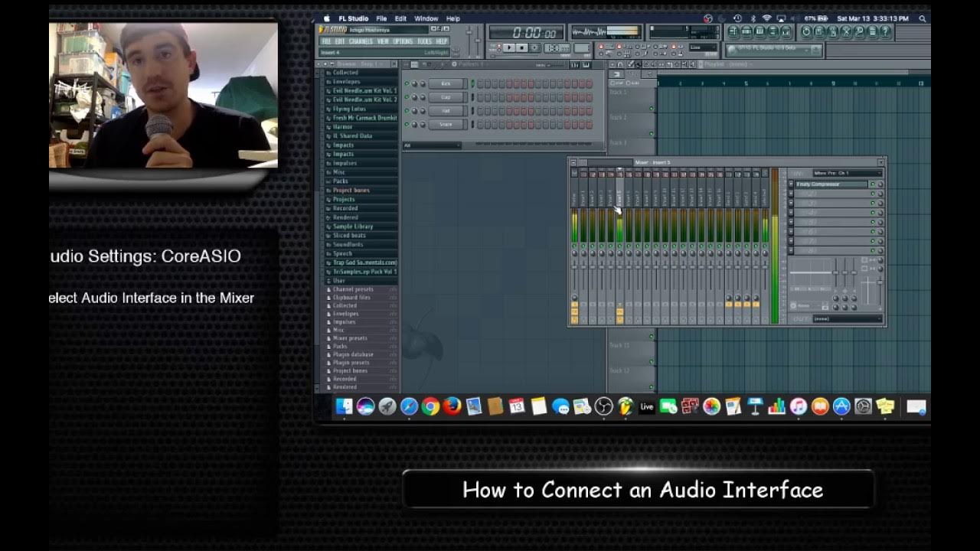Screen dimensions: 980x551
Task: Open the channel filter 'All' dropdown
Action: point(433,145)
